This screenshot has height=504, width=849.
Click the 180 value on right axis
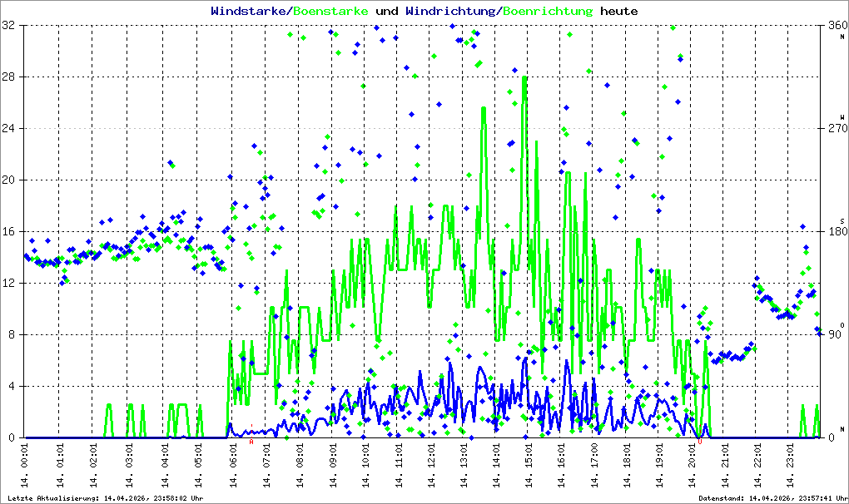point(837,231)
